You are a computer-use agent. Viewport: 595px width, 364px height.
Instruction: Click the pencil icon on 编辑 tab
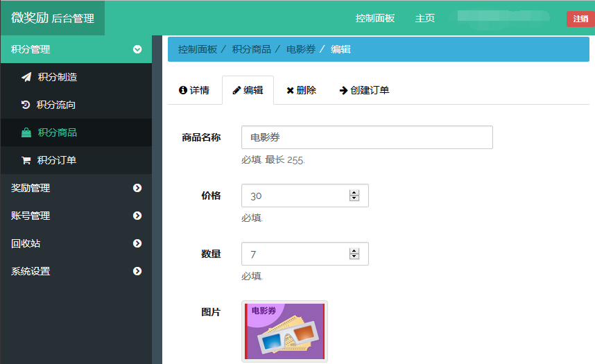[236, 90]
